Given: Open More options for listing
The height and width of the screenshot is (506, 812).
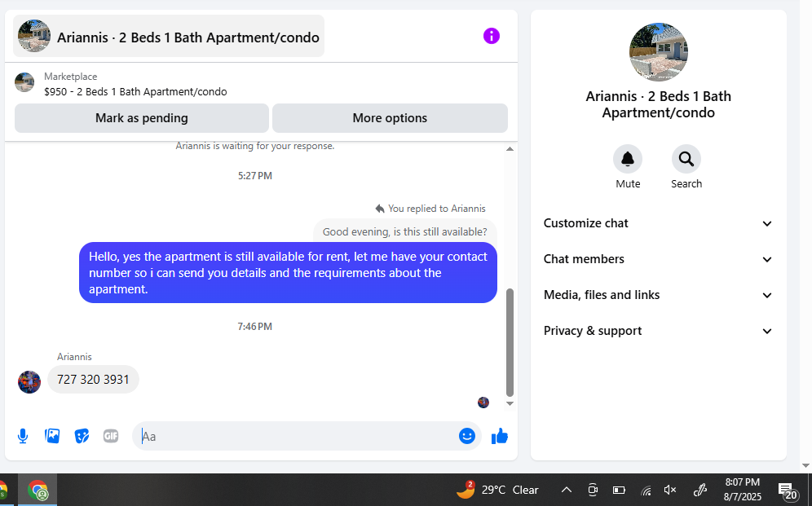Looking at the screenshot, I should [x=390, y=118].
